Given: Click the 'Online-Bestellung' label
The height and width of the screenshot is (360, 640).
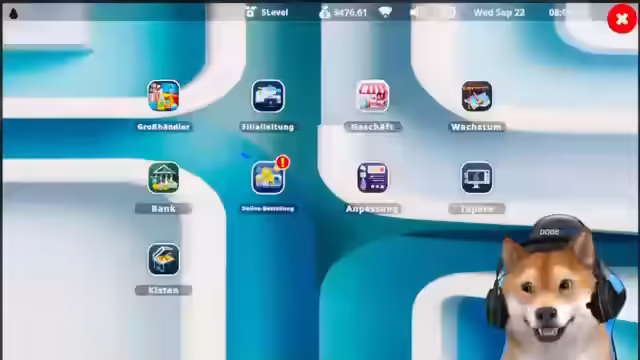Looking at the screenshot, I should [x=268, y=209].
